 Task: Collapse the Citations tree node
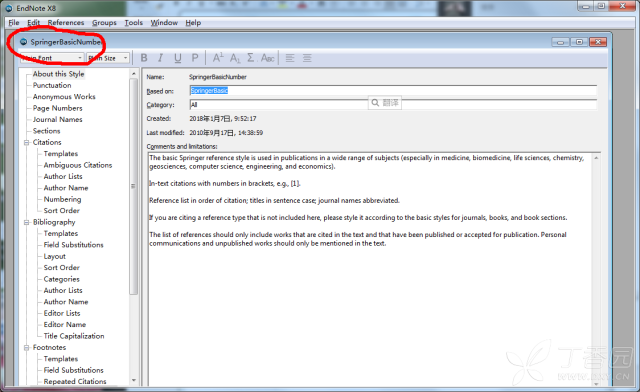pyautogui.click(x=27, y=143)
